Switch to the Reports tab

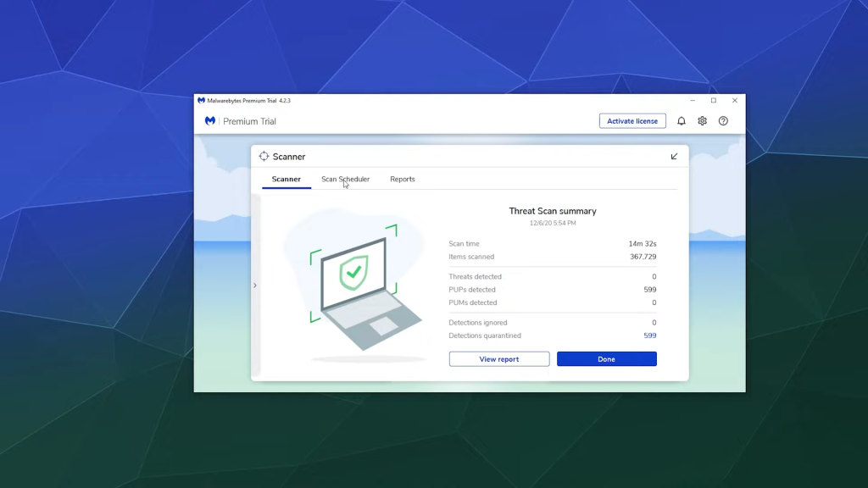tap(403, 180)
